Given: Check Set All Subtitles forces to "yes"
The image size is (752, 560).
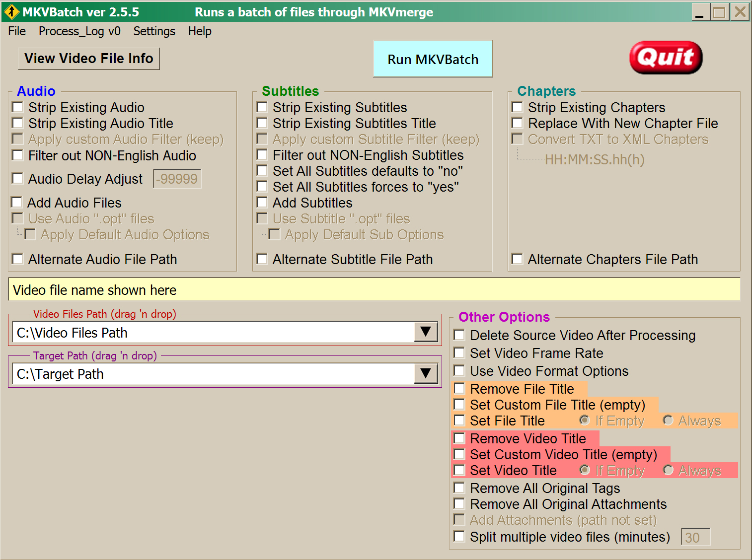Looking at the screenshot, I should coord(262,187).
